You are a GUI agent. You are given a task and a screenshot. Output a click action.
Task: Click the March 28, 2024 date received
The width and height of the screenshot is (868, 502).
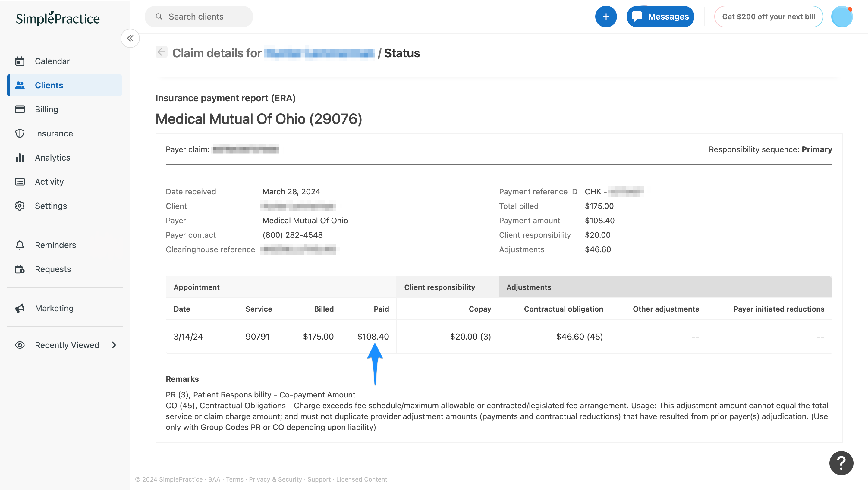click(291, 192)
